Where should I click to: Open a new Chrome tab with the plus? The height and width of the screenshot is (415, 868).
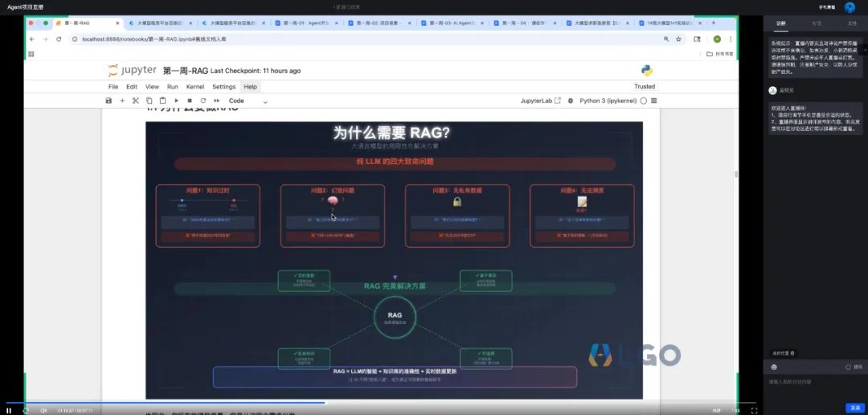click(x=713, y=23)
